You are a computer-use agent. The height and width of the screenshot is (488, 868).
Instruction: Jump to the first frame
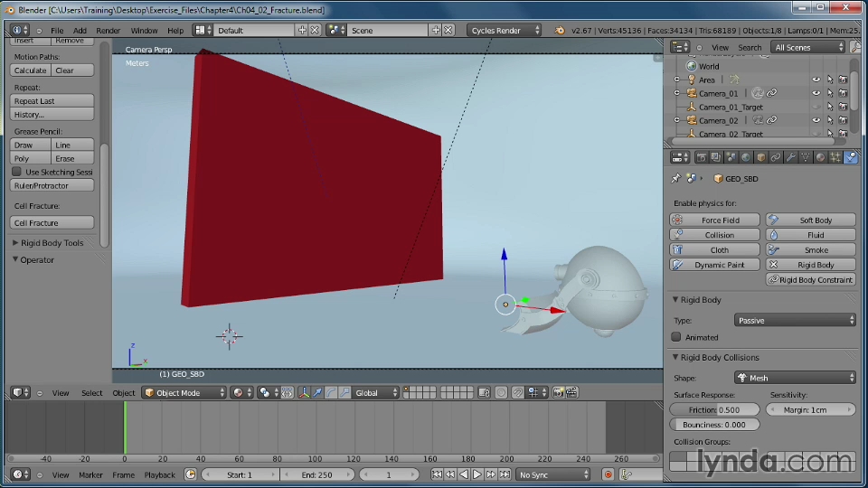(437, 474)
